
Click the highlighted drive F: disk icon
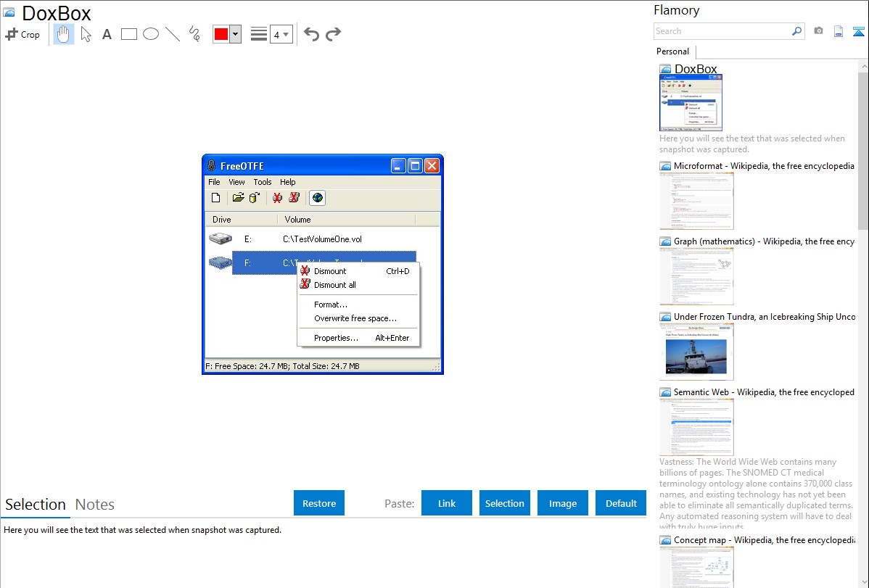point(221,262)
